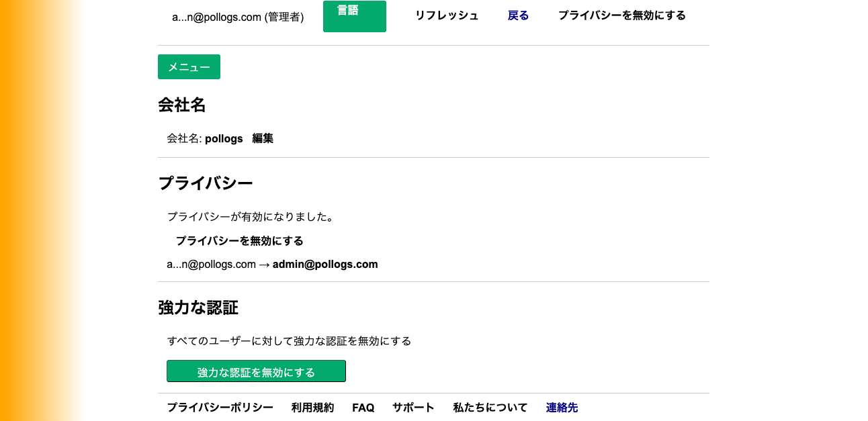Image resolution: width=868 pixels, height=421 pixels.
Task: View the 利用規約 terms page
Action: (x=312, y=407)
